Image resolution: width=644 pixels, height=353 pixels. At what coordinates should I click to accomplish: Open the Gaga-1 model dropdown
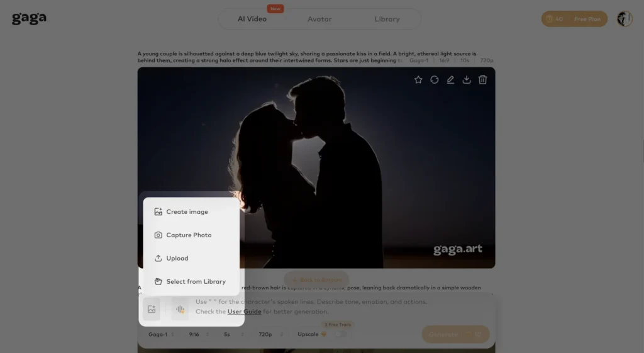click(x=161, y=335)
